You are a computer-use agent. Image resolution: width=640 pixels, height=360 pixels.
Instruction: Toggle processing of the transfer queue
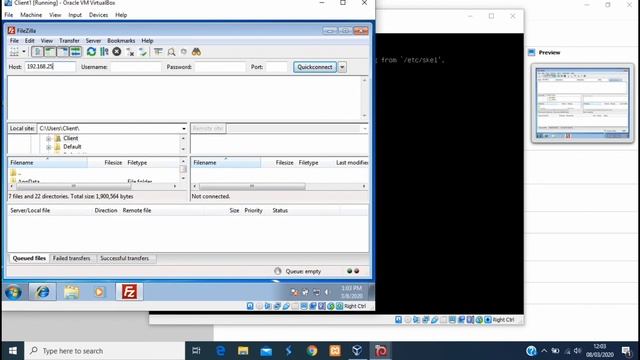click(104, 52)
